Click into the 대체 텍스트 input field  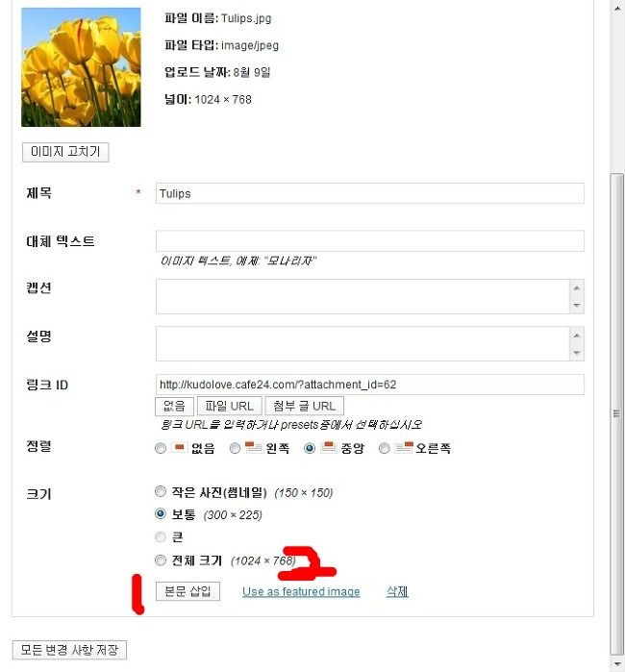(x=370, y=241)
